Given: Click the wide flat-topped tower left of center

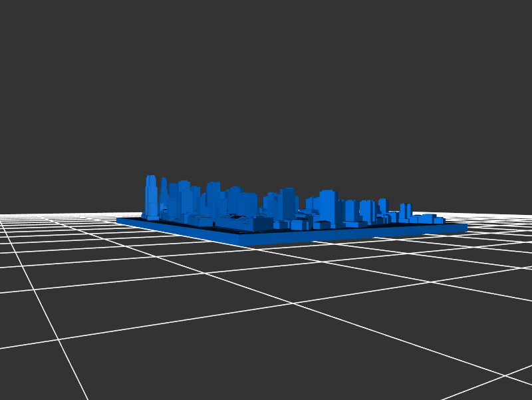Looking at the screenshot, I should click(x=213, y=197).
